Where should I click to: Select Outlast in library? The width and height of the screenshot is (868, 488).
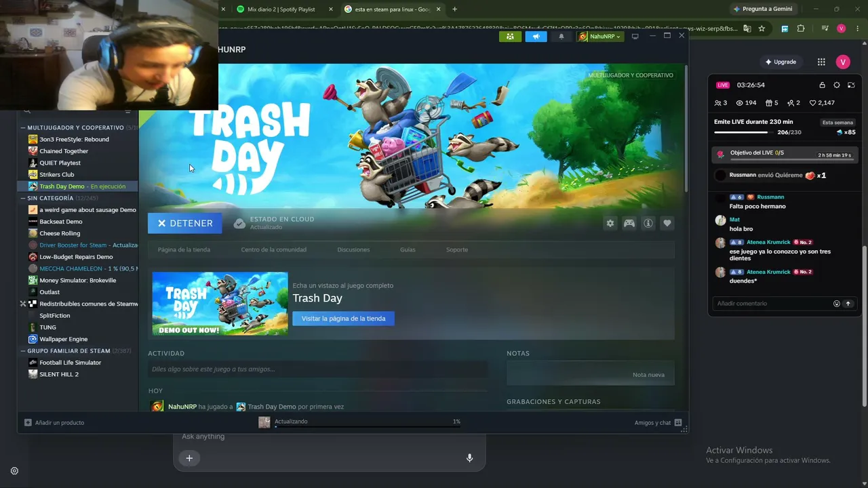pyautogui.click(x=50, y=292)
